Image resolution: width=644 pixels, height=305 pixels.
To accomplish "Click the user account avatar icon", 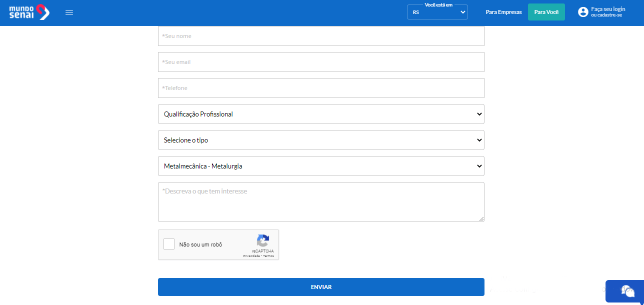I will pyautogui.click(x=583, y=12).
